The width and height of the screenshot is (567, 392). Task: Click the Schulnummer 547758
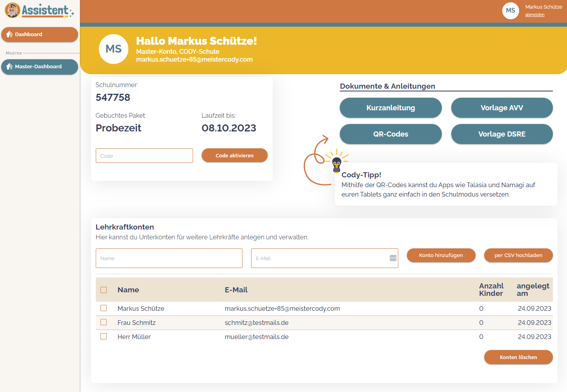click(113, 97)
